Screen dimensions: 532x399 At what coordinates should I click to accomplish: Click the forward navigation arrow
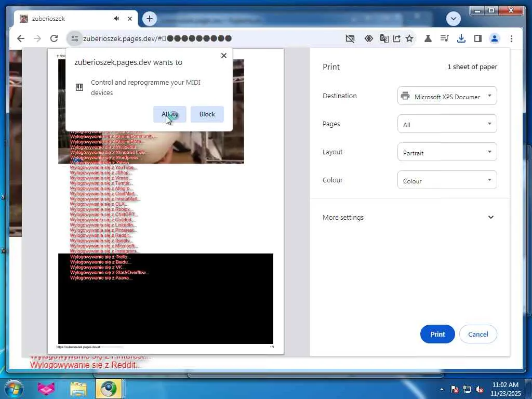pyautogui.click(x=37, y=38)
